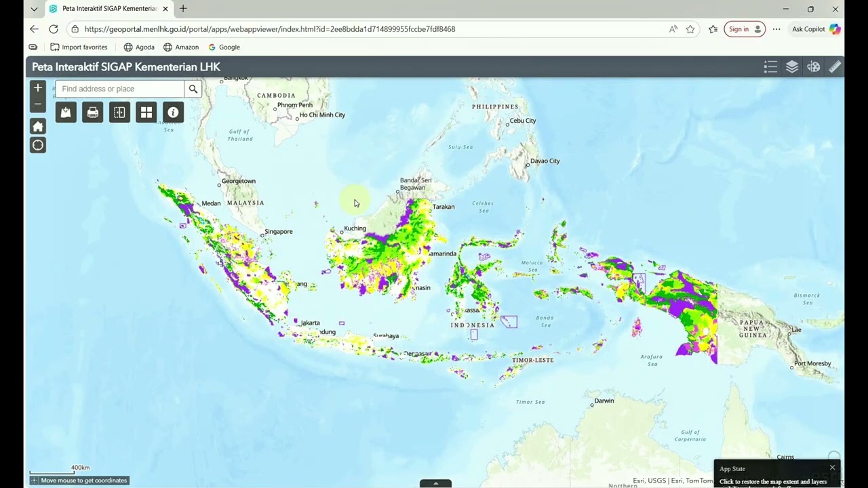The width and height of the screenshot is (868, 488).
Task: Add this page to favorites star
Action: click(x=690, y=29)
